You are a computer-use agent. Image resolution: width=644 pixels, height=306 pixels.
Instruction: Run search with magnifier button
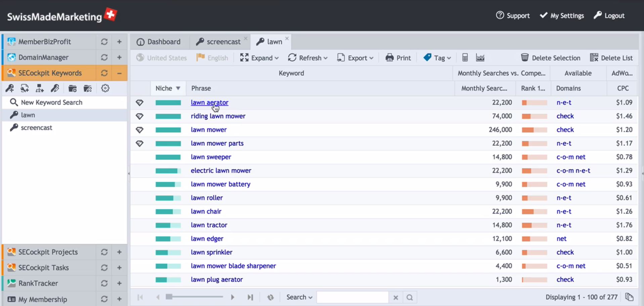[410, 297]
